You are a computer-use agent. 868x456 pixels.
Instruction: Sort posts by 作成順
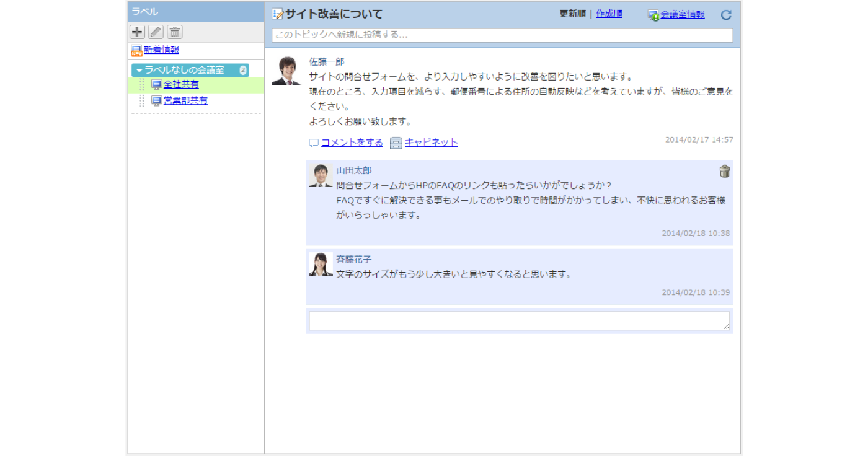(609, 14)
